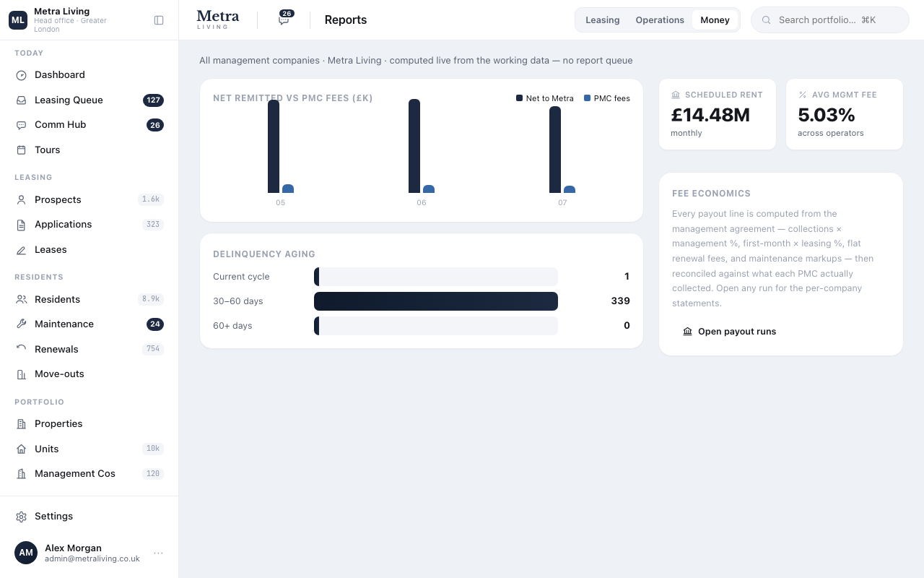Open Settings in the sidebar

point(90,517)
